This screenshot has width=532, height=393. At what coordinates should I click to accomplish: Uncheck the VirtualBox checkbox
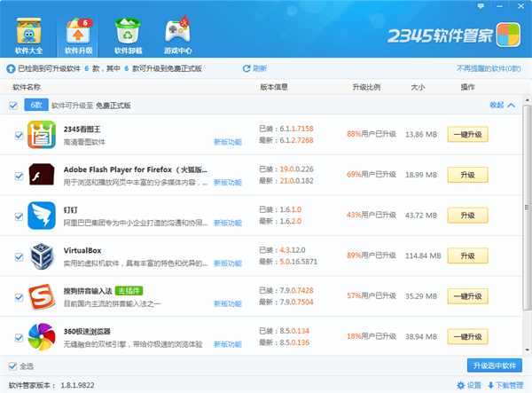[19, 256]
